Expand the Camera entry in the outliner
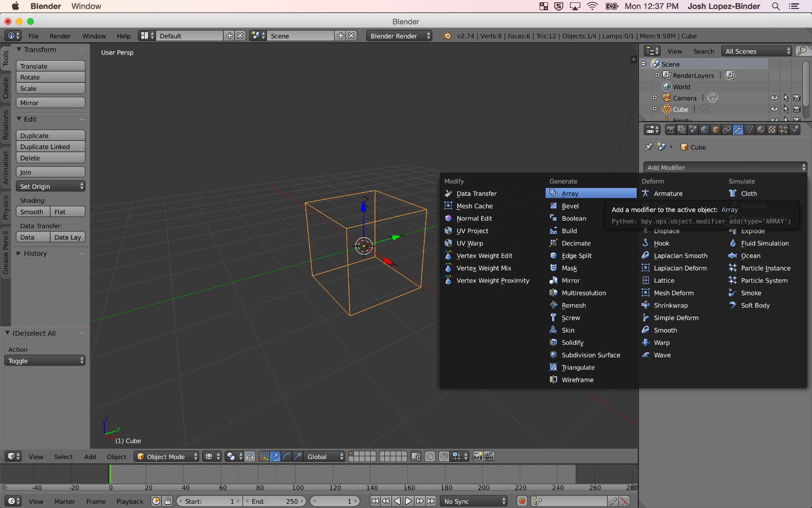Screen dimensions: 812x508 coord(655,98)
